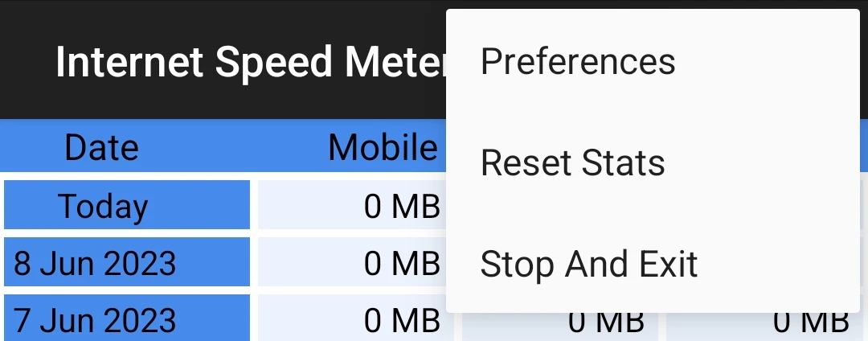Click blue header strip between Date and Mobile
The width and height of the screenshot is (868, 341).
coord(232,146)
